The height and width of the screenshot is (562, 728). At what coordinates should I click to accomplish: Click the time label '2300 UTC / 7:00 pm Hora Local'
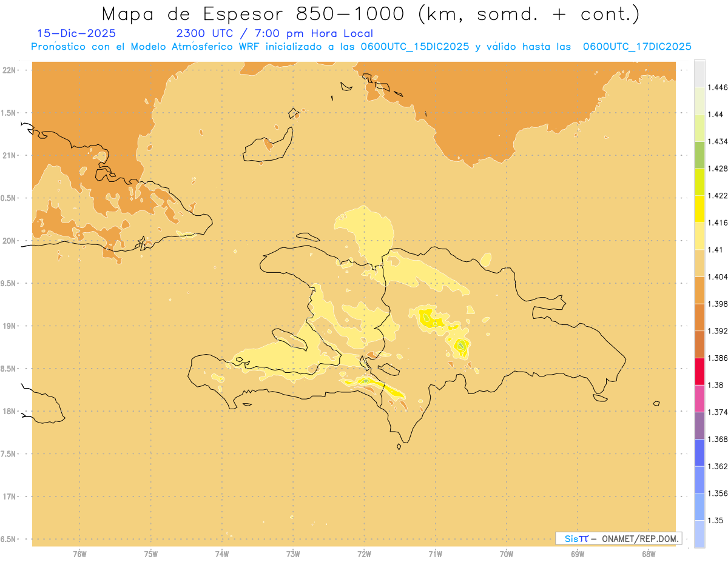click(x=274, y=33)
